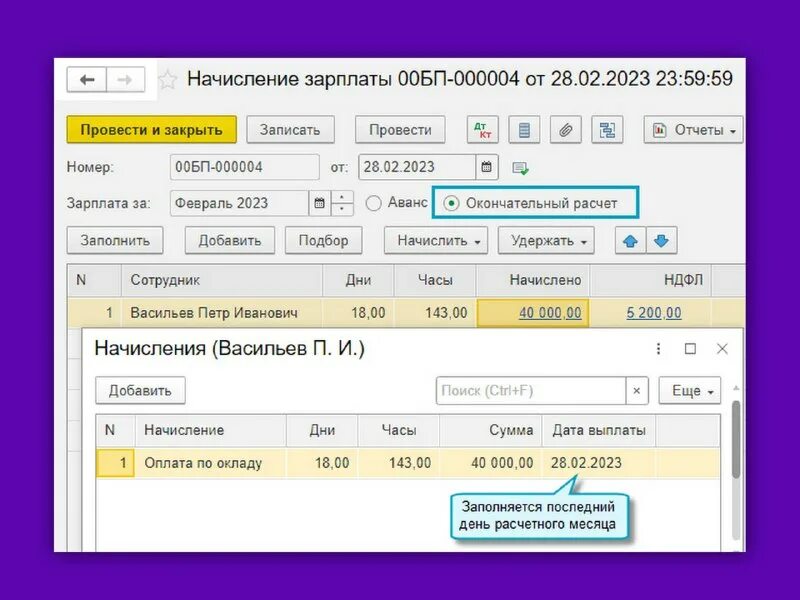Image resolution: width=800 pixels, height=600 pixels.
Task: Attach a file using the paperclip icon
Action: click(x=565, y=130)
